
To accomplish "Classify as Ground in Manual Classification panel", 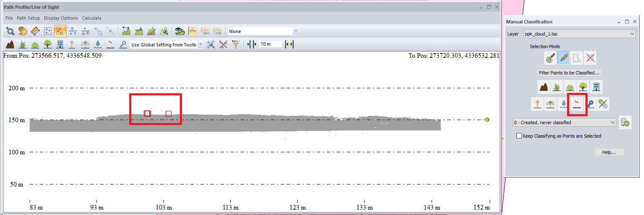I will [x=544, y=87].
